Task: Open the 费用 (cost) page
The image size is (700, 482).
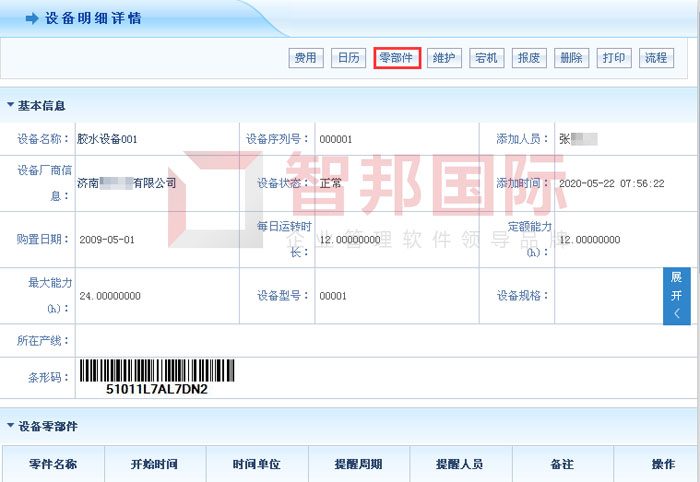Action: (304, 58)
